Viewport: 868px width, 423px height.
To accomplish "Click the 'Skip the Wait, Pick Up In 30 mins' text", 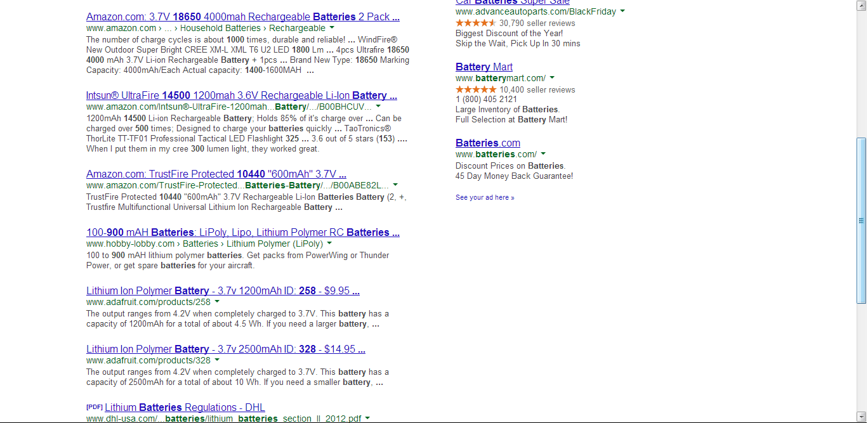I will click(x=518, y=44).
